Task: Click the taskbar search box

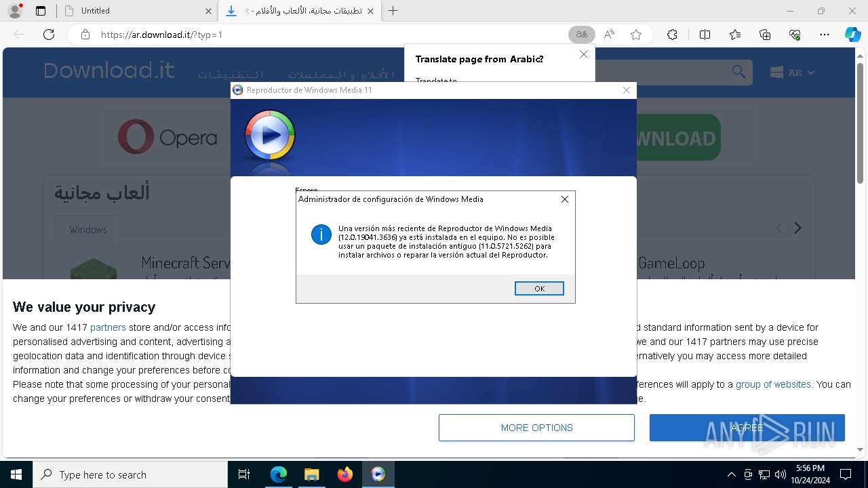Action: [x=130, y=474]
